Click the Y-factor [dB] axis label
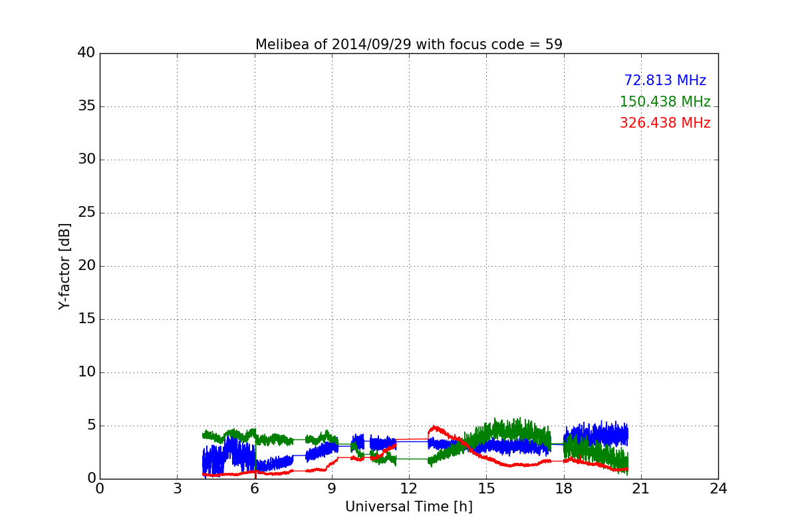This screenshot has width=798, height=532. point(65,266)
